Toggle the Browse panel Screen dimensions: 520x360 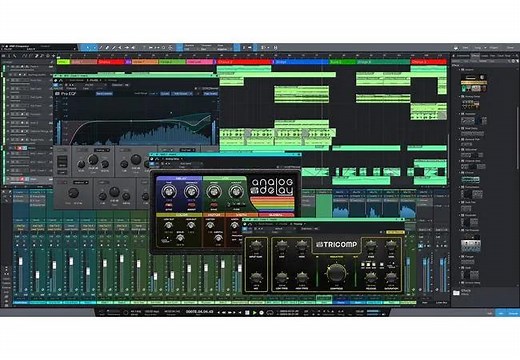point(513,313)
